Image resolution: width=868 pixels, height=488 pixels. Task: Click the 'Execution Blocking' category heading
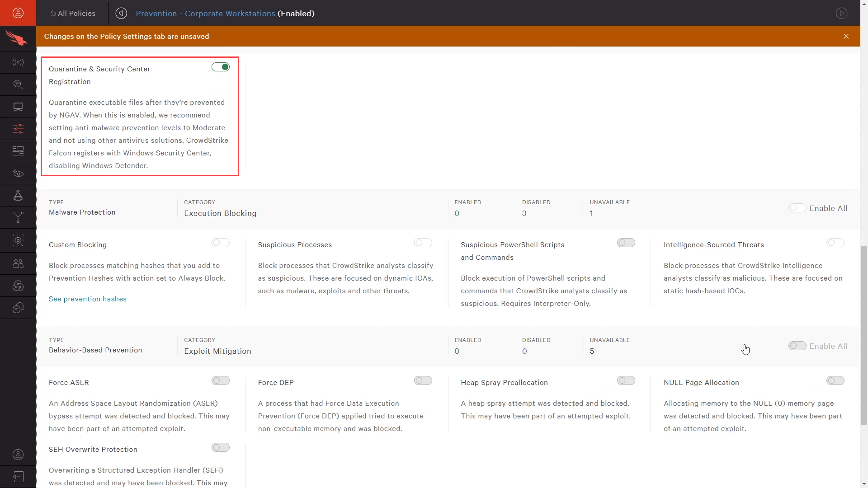220,213
